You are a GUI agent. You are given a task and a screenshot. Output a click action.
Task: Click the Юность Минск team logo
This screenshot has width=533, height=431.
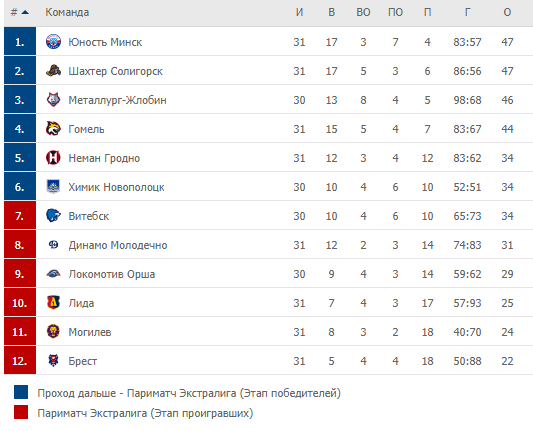point(53,42)
